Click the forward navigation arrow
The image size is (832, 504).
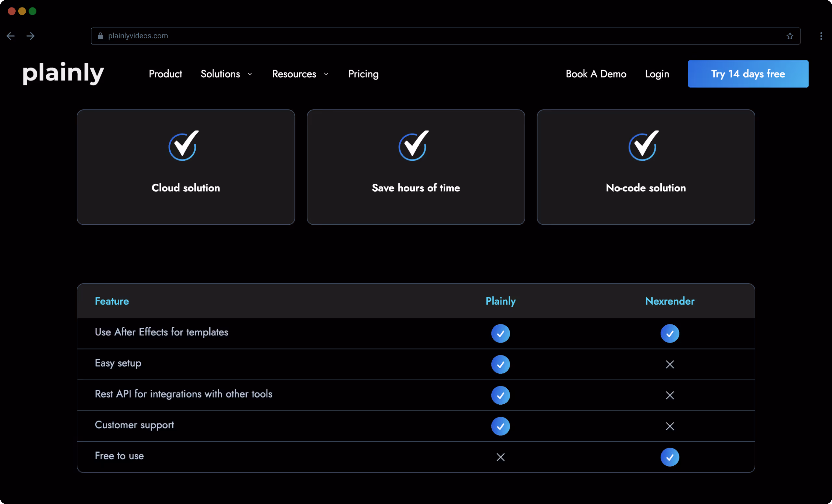click(31, 36)
